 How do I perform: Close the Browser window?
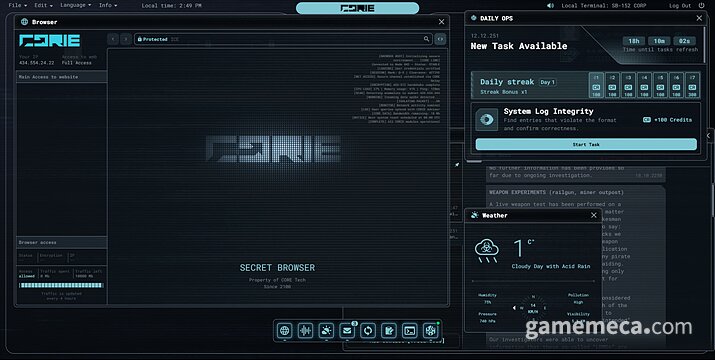pyautogui.click(x=441, y=21)
